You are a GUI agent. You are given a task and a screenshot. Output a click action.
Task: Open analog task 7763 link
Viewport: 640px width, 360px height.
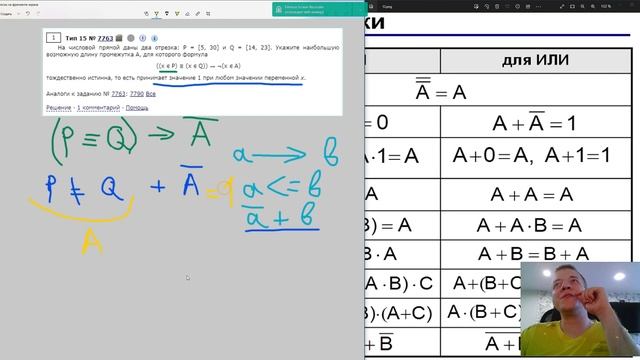118,94
